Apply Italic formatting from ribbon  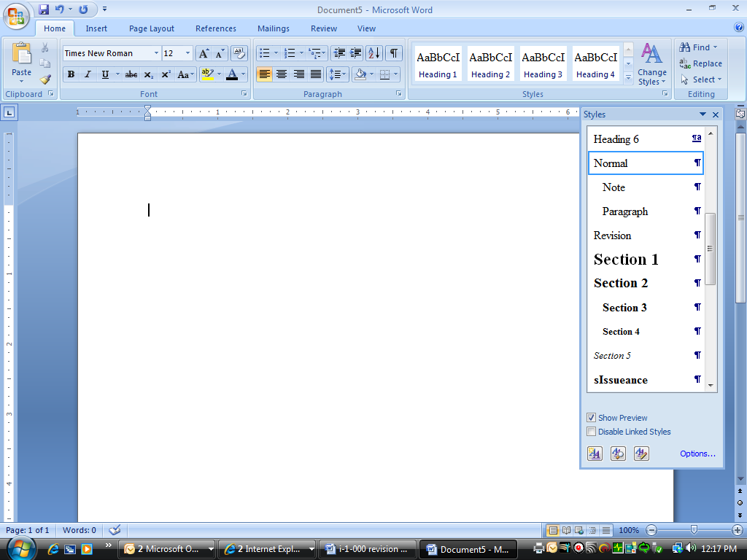[88, 74]
